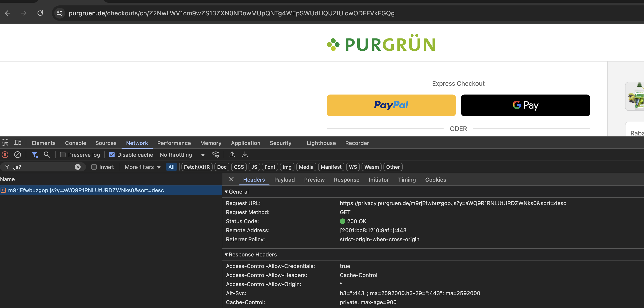Open the Response tab of request
644x308 pixels.
[x=346, y=180]
